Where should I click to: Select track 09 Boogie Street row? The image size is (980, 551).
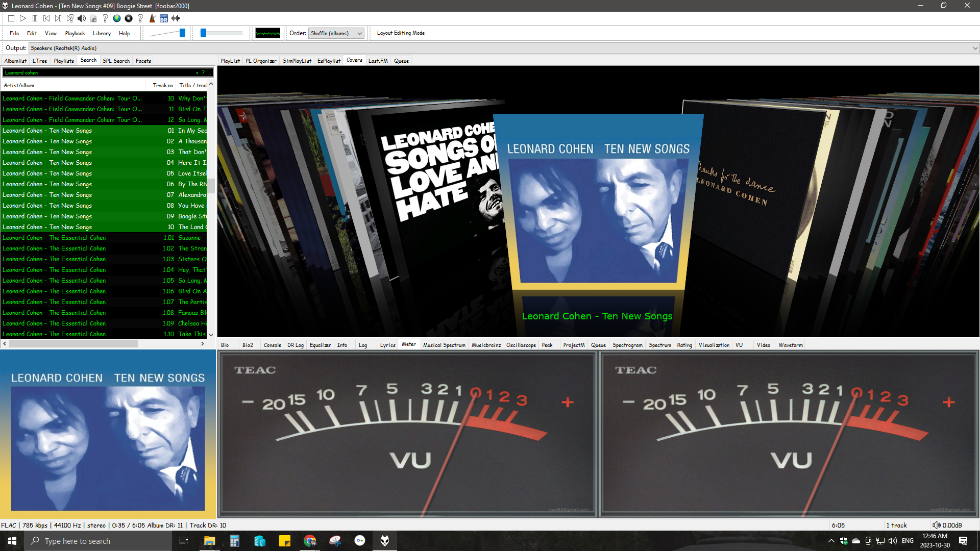coord(102,216)
